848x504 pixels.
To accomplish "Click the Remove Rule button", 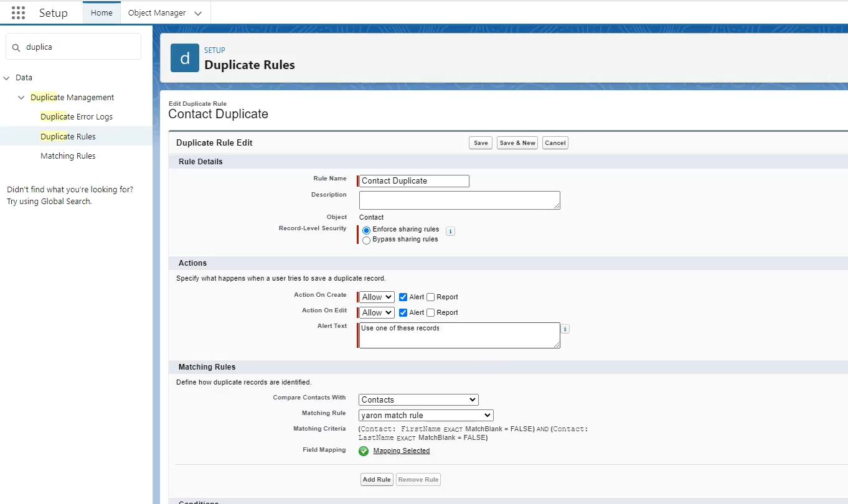I will (418, 479).
